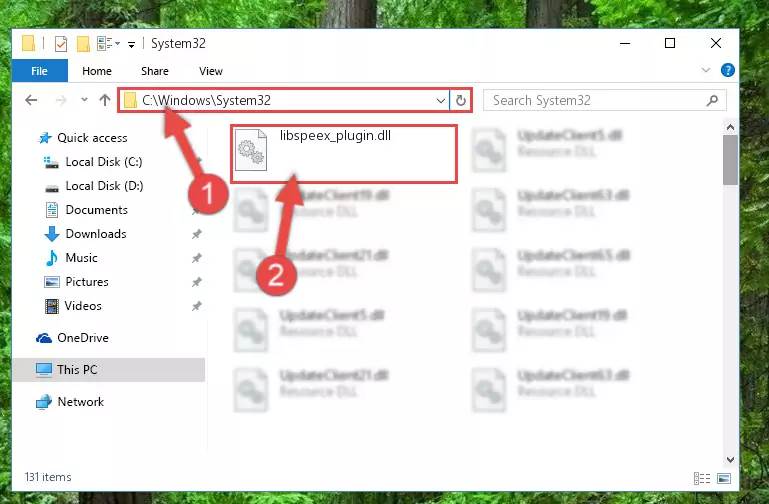
Task: Switch to Details view icon in status bar
Action: tap(702, 478)
